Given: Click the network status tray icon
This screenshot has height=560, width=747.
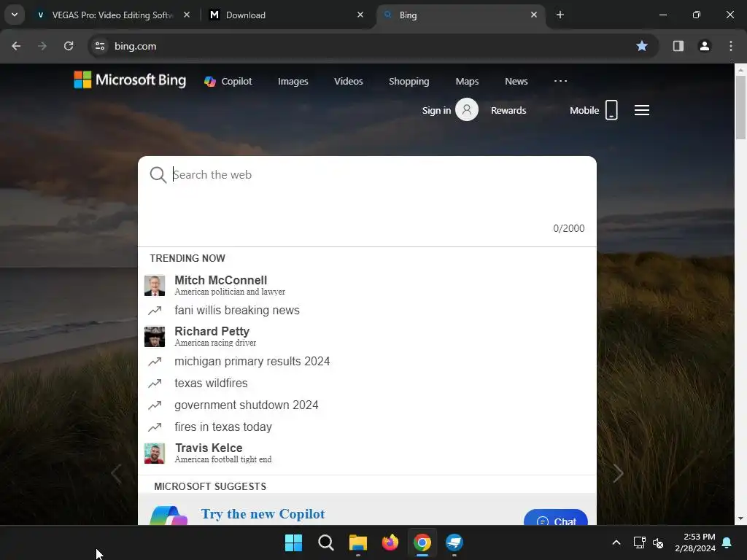Looking at the screenshot, I should click(x=639, y=542).
